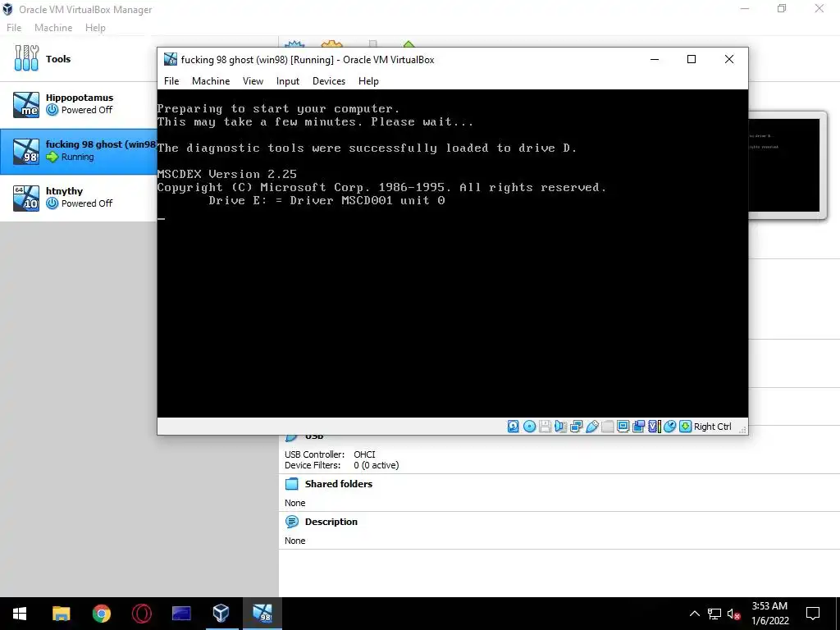
Task: Click the htnythy Windows 10 icon
Action: 26,198
